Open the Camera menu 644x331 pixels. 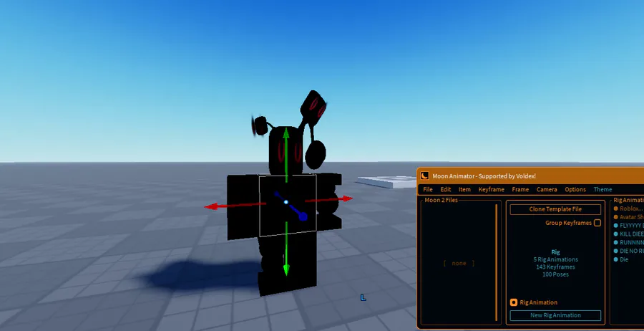547,190
